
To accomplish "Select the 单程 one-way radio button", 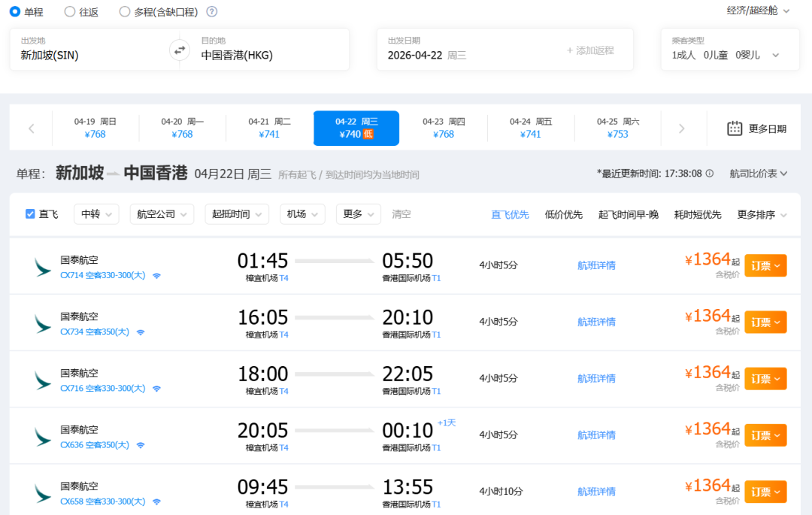I will [x=15, y=11].
